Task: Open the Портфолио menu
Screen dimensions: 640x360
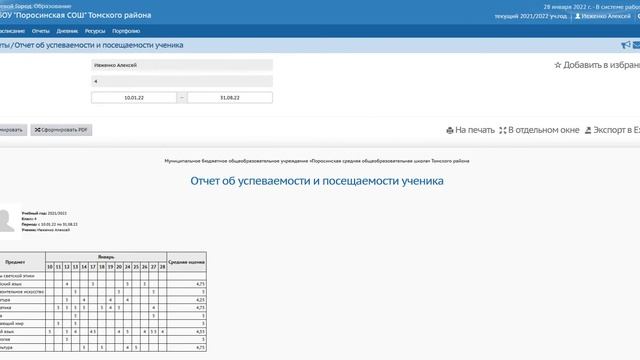Action: 126,31
